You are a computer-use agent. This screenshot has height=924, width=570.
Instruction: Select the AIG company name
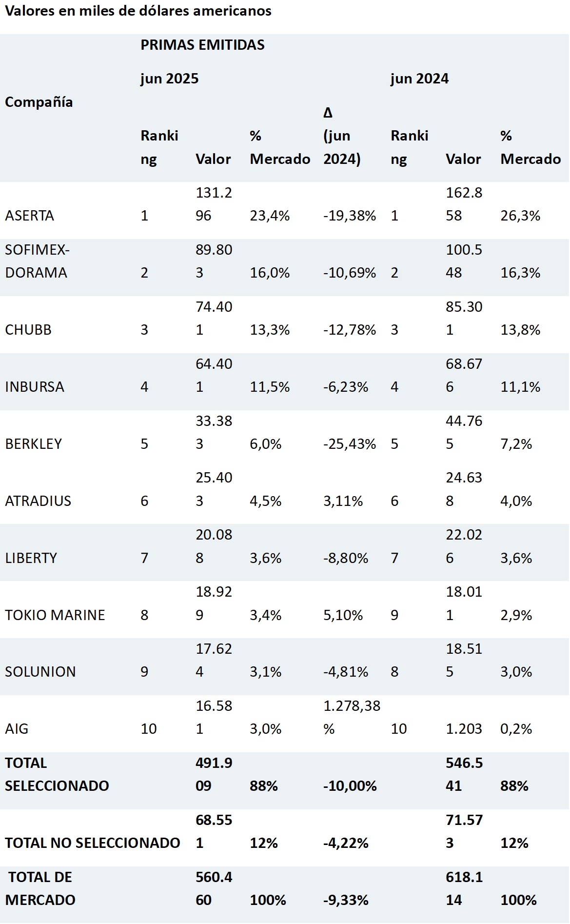click(x=17, y=729)
